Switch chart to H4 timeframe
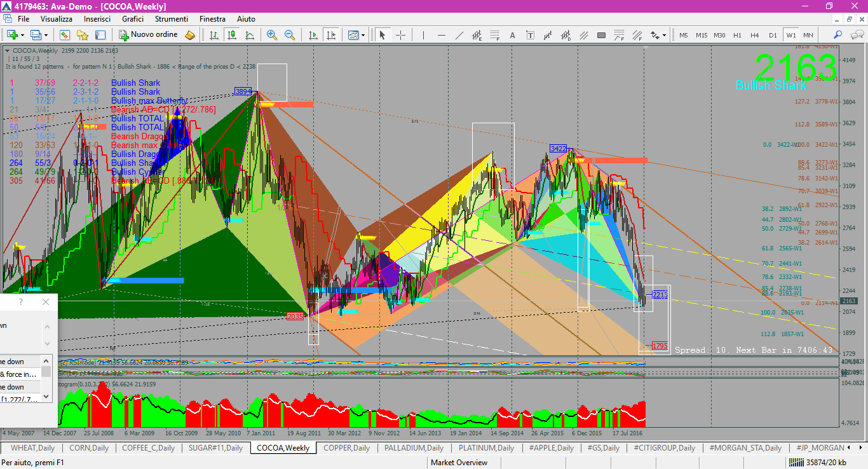Image resolution: width=868 pixels, height=469 pixels. pos(755,35)
